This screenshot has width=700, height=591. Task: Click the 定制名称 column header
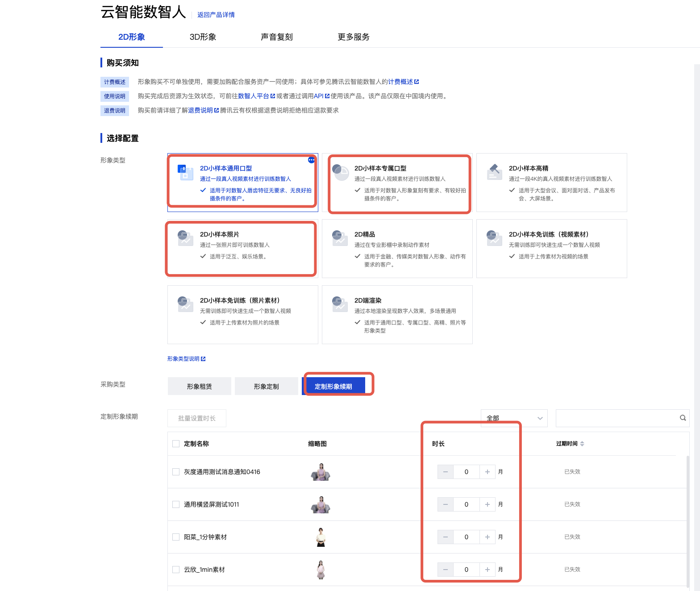click(x=196, y=444)
